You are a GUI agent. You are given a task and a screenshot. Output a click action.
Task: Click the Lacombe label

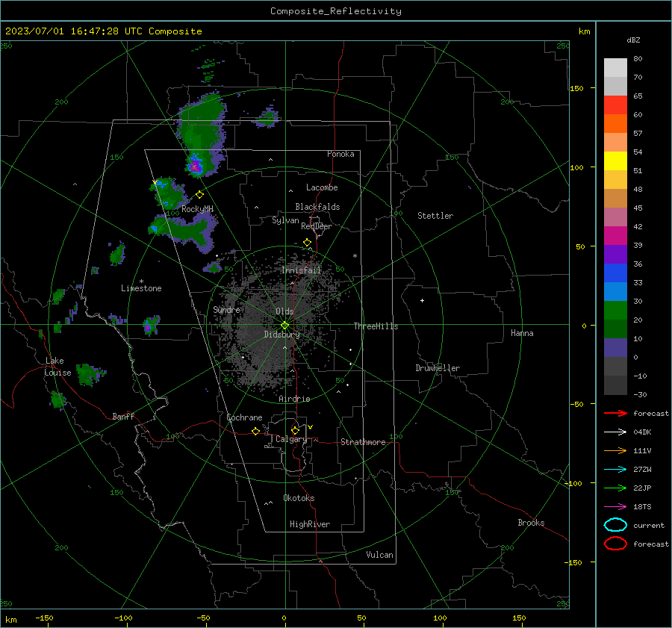tap(322, 187)
